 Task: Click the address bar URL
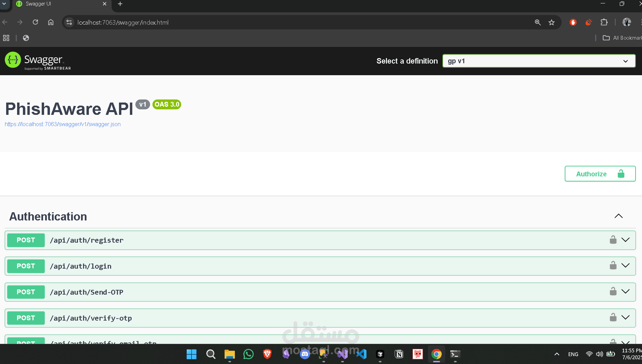(123, 22)
